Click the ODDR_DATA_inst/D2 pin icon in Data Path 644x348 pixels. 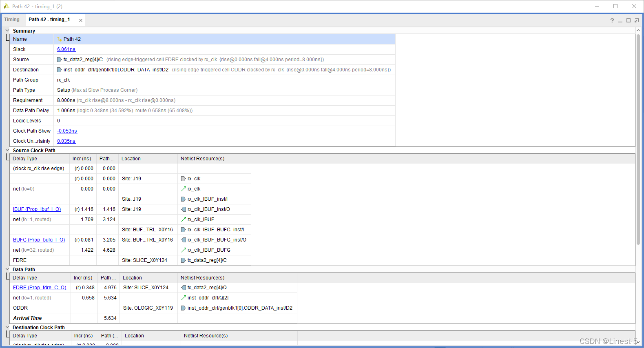pos(184,308)
